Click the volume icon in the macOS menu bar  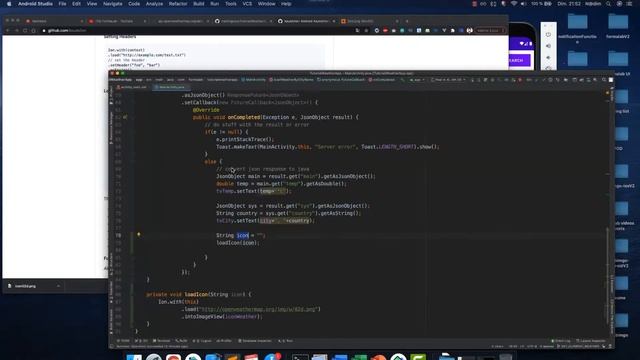click(x=523, y=4)
